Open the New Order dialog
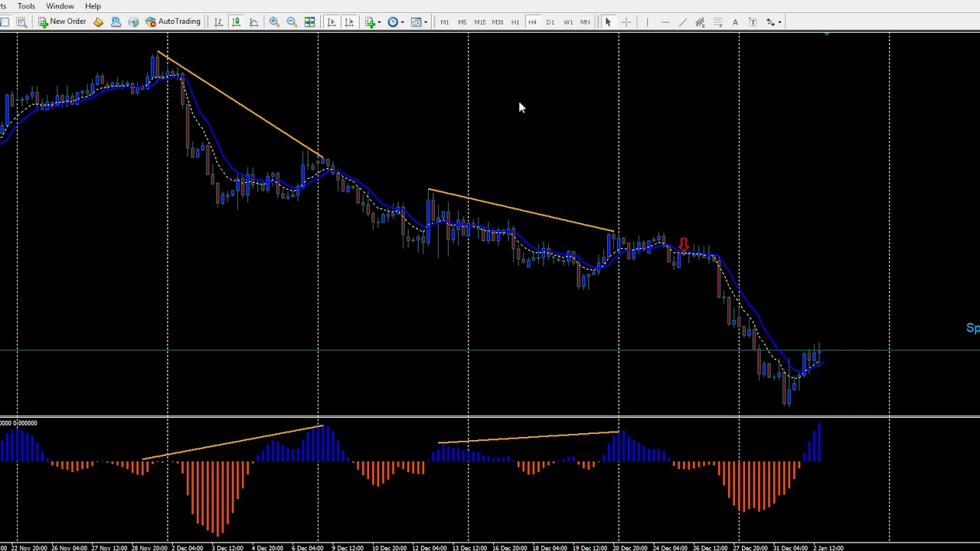The image size is (980, 551). point(63,21)
